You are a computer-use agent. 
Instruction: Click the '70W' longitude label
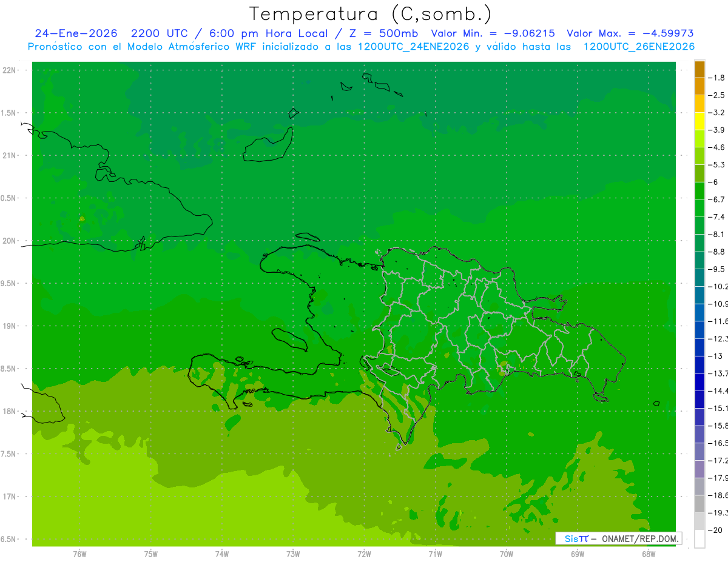pos(507,554)
